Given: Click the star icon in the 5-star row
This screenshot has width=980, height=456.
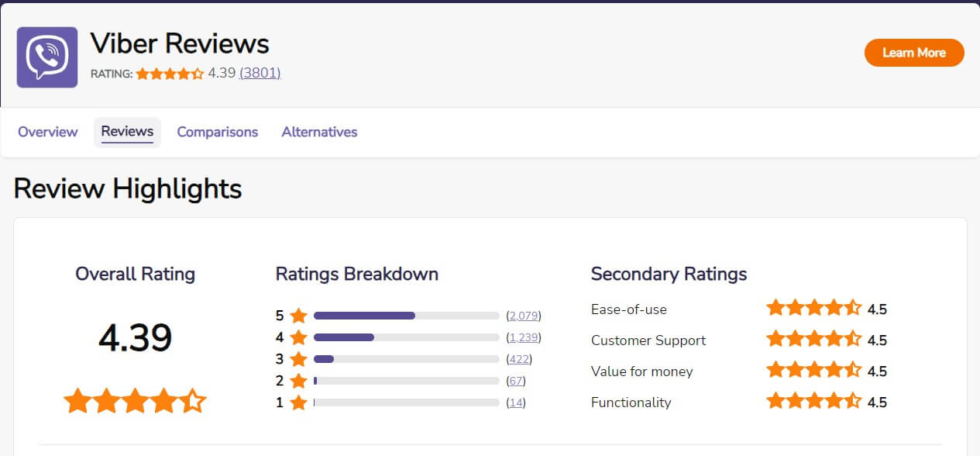Looking at the screenshot, I should click(299, 316).
